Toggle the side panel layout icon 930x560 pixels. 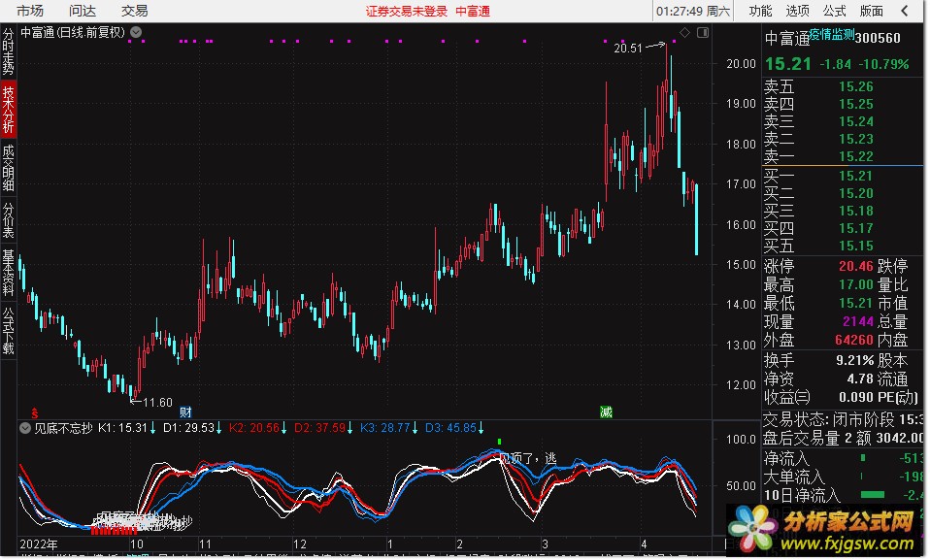click(x=703, y=33)
